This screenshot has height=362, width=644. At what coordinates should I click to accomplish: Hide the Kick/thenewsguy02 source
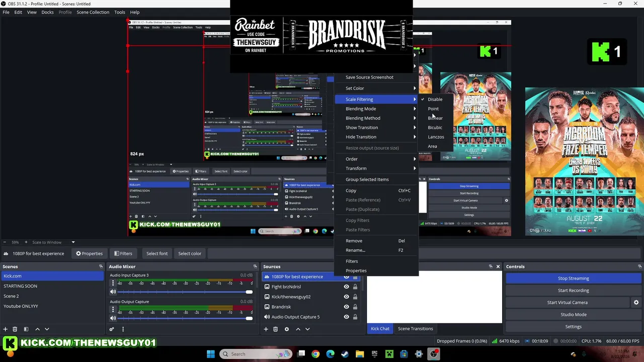pyautogui.click(x=346, y=297)
